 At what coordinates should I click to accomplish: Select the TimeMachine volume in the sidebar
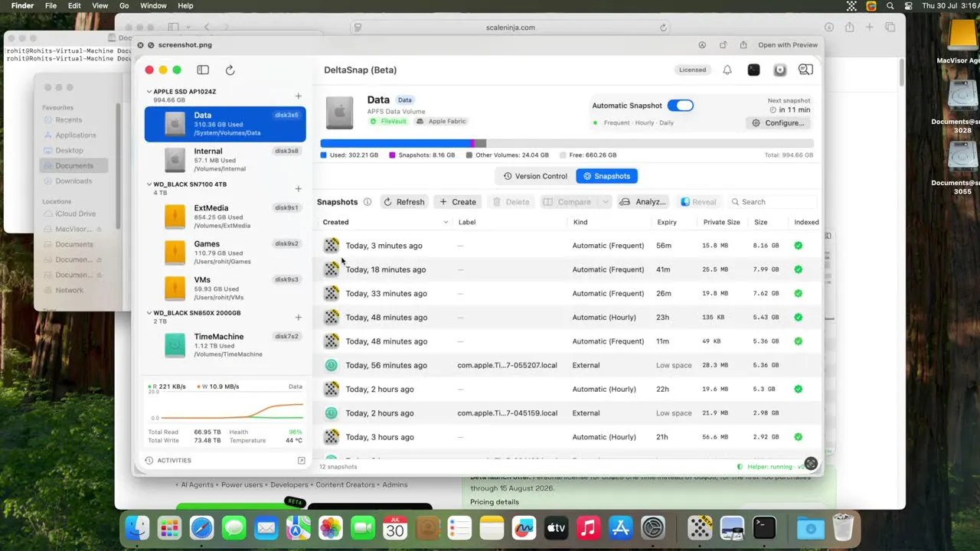[x=225, y=345]
